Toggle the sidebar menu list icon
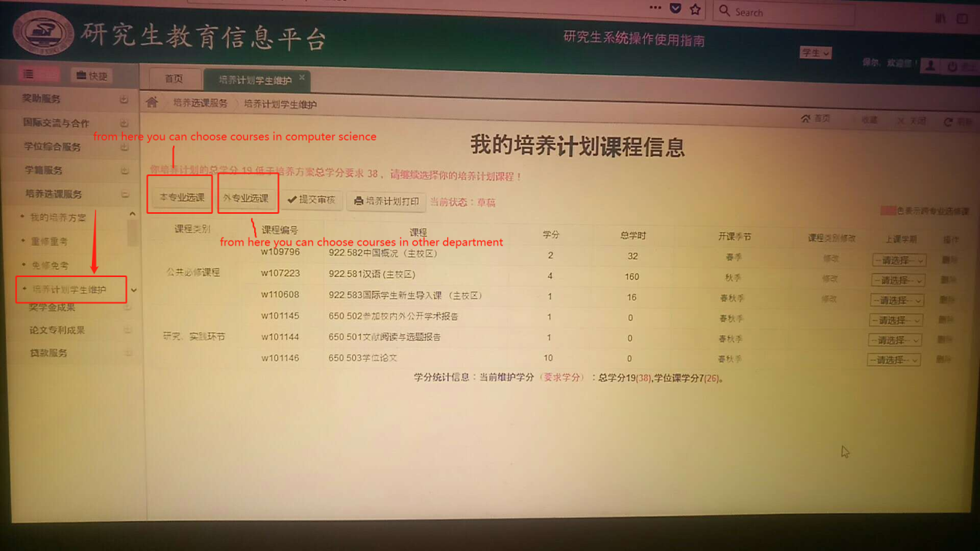 [x=29, y=74]
